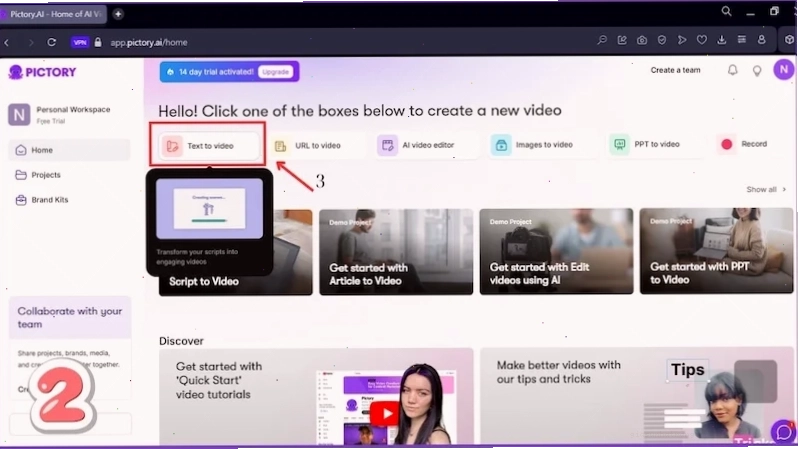Open Get started with Article to Video

click(x=396, y=251)
